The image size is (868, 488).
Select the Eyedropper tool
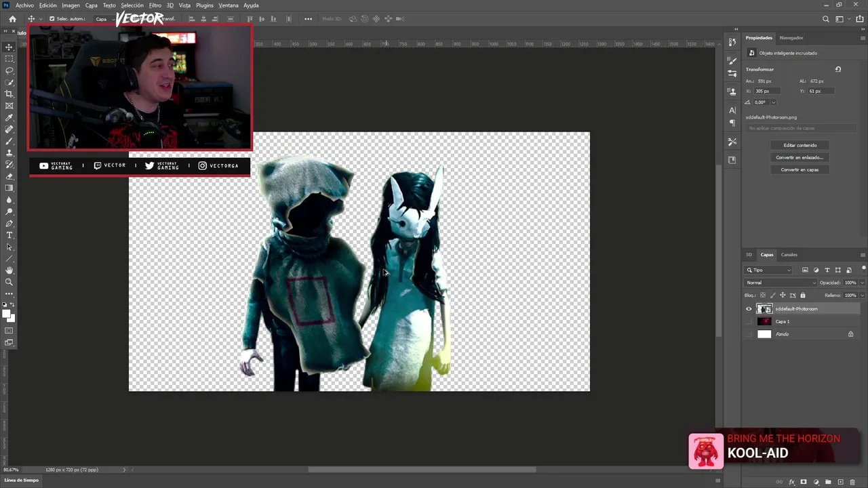pos(9,117)
